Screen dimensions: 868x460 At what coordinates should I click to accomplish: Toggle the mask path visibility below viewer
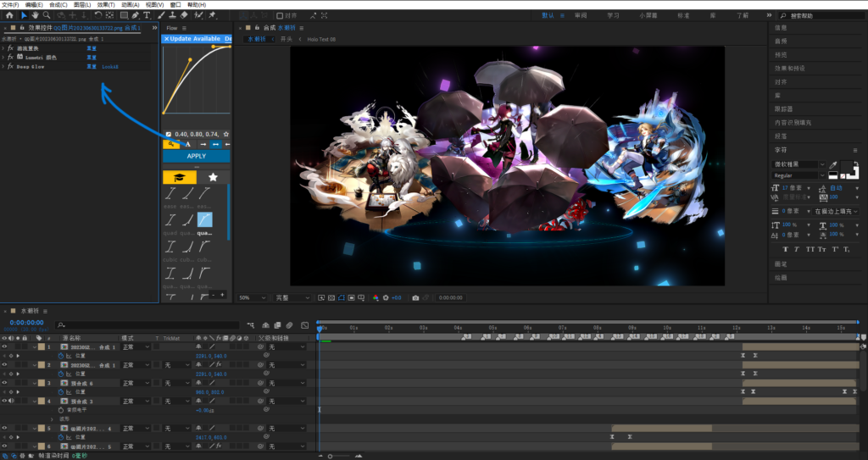[x=341, y=298]
